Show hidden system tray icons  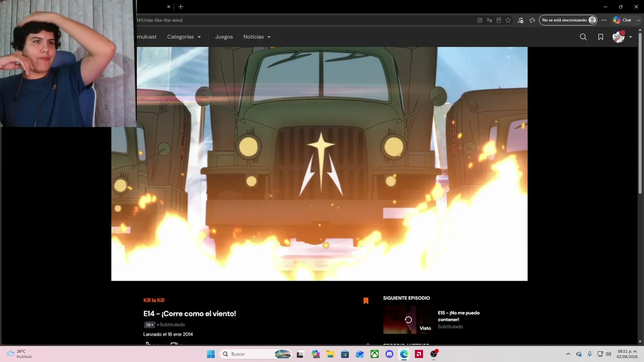click(x=568, y=354)
